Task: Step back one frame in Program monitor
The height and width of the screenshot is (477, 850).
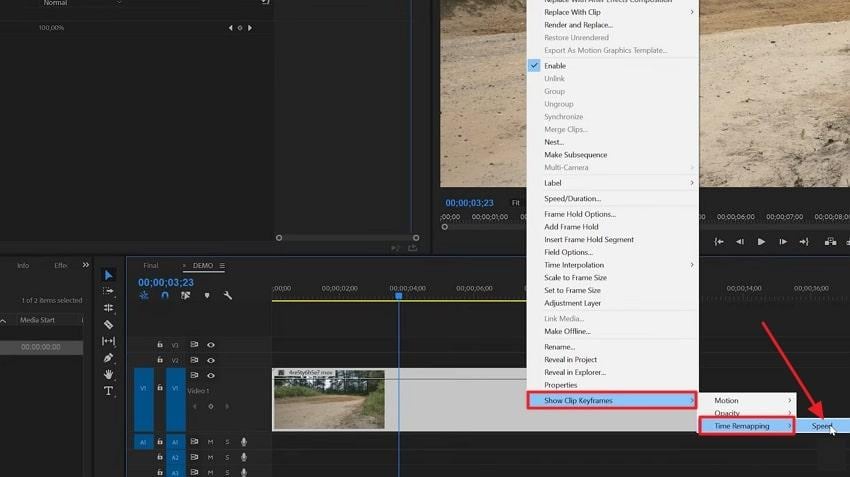Action: [740, 242]
